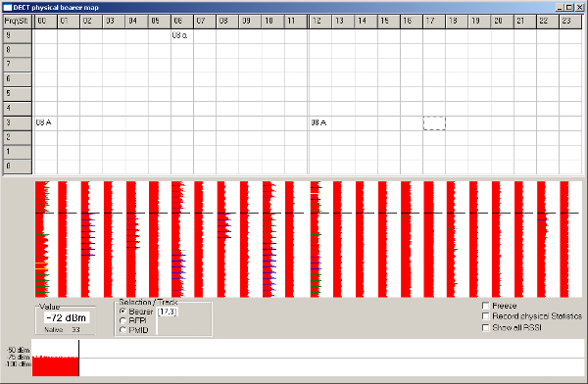
Task: Click frequency row header 0
Action: tap(18, 167)
